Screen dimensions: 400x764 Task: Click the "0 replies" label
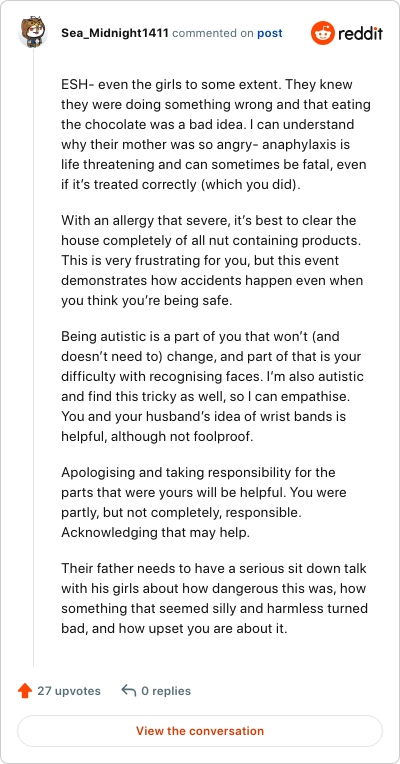click(166, 691)
